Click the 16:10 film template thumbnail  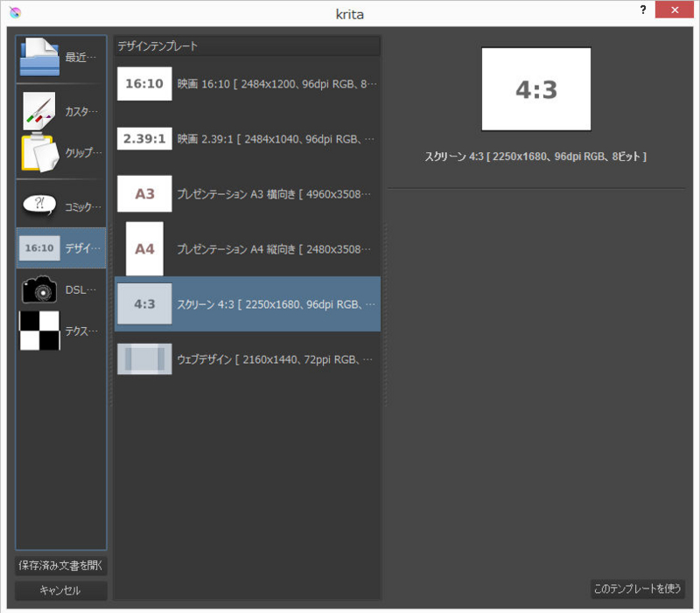click(144, 84)
